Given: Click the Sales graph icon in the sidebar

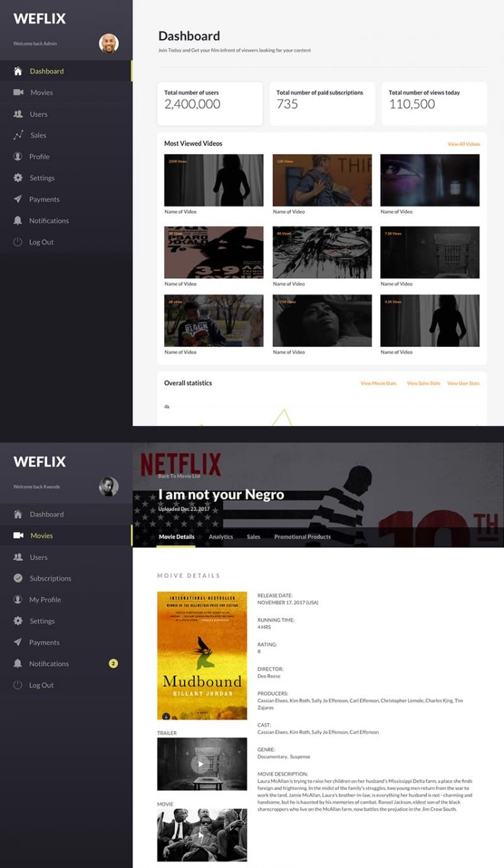Looking at the screenshot, I should pos(18,135).
